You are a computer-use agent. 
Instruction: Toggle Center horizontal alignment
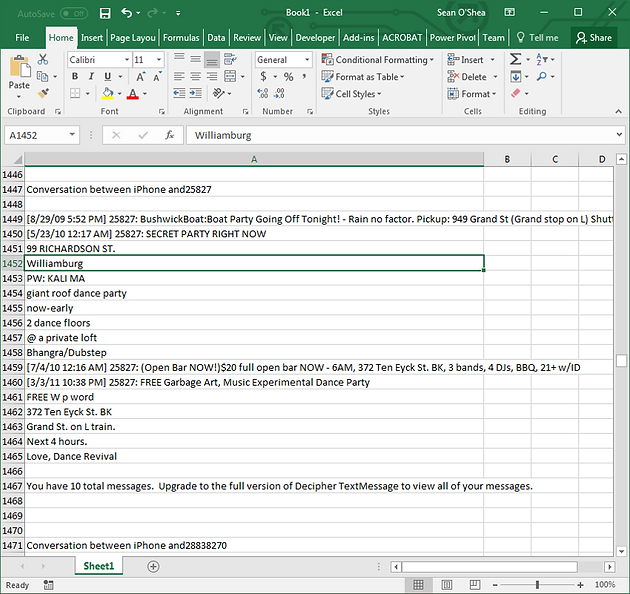(x=196, y=76)
